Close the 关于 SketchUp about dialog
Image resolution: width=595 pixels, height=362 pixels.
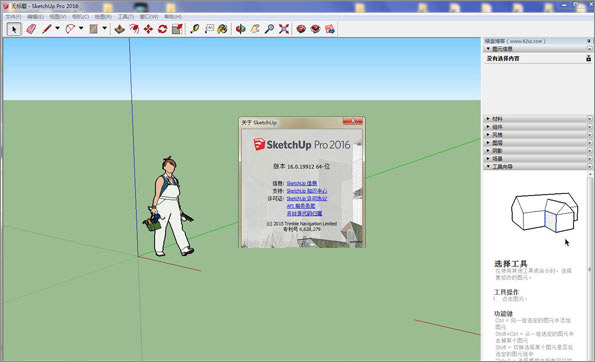[x=353, y=121]
